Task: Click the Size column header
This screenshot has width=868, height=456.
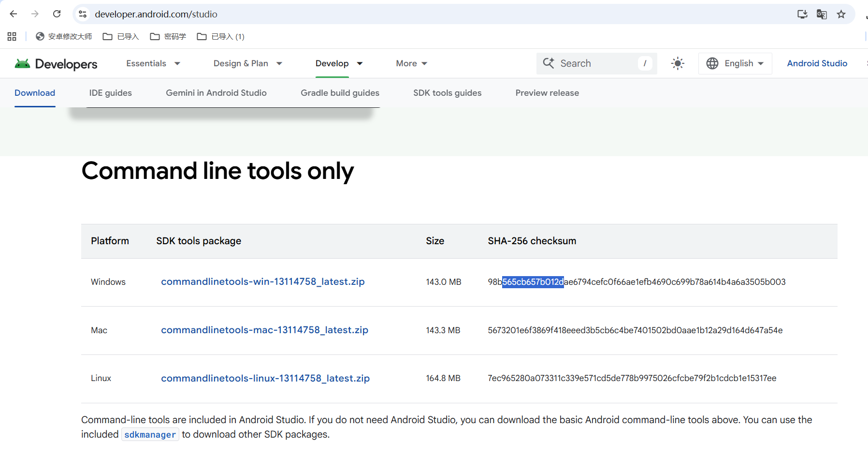Action: point(435,241)
